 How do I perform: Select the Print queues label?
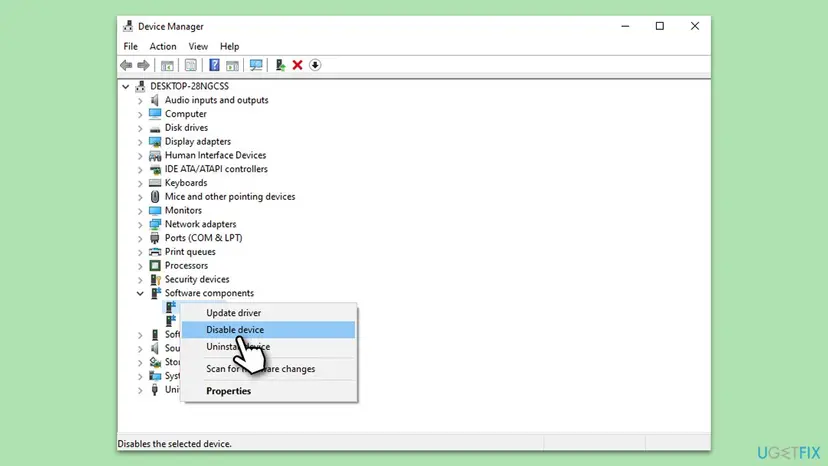pos(190,251)
